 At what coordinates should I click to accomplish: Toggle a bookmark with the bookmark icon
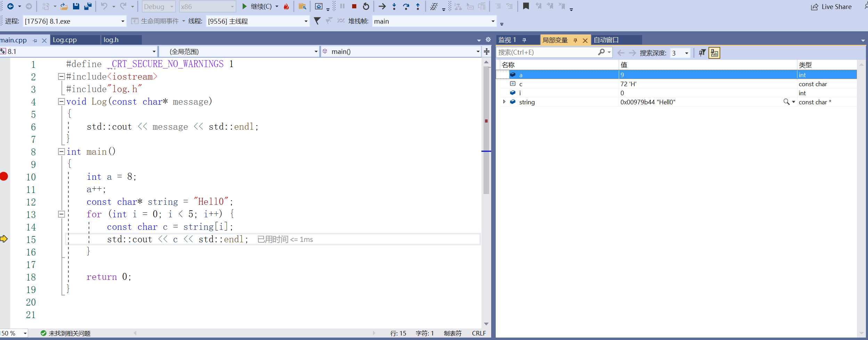(x=526, y=6)
